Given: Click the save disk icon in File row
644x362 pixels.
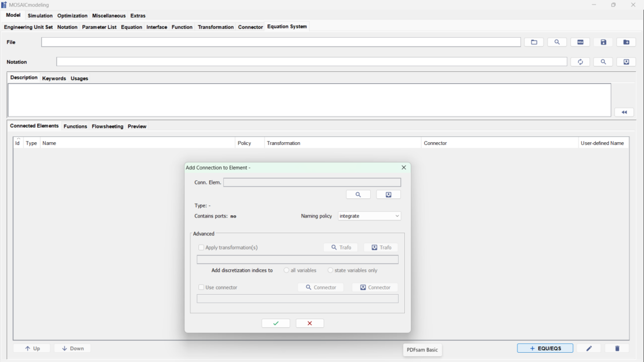Looking at the screenshot, I should click(x=603, y=42).
